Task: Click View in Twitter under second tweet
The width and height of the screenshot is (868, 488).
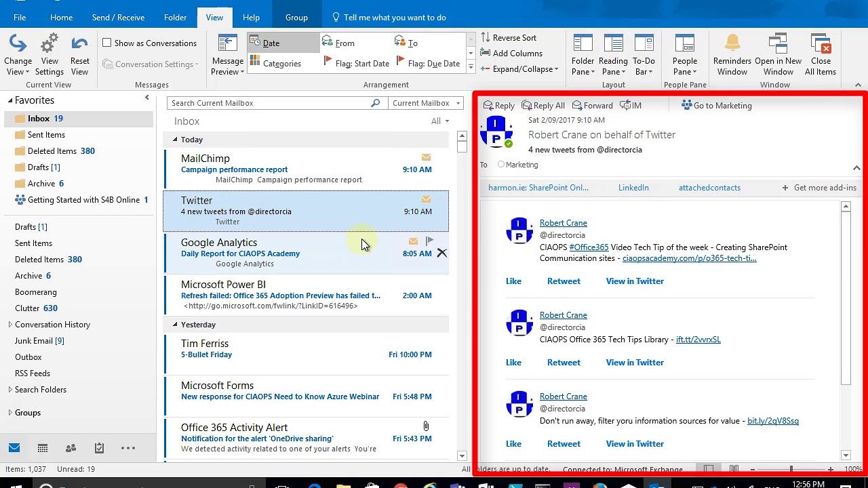Action: pyautogui.click(x=635, y=363)
